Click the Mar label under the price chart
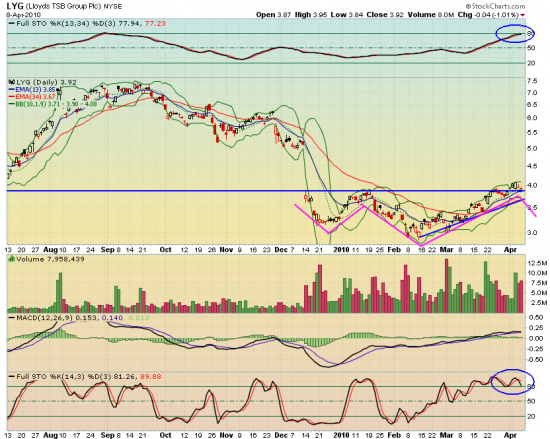550x439 pixels. click(x=447, y=250)
